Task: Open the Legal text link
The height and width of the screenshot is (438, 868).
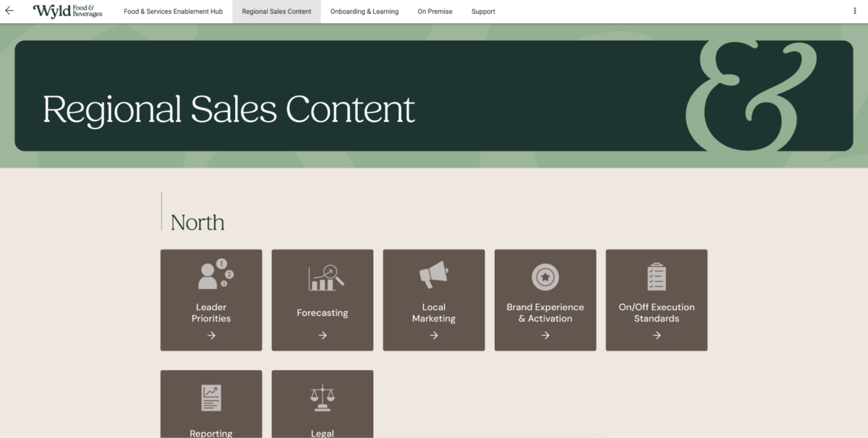Action: (x=323, y=434)
